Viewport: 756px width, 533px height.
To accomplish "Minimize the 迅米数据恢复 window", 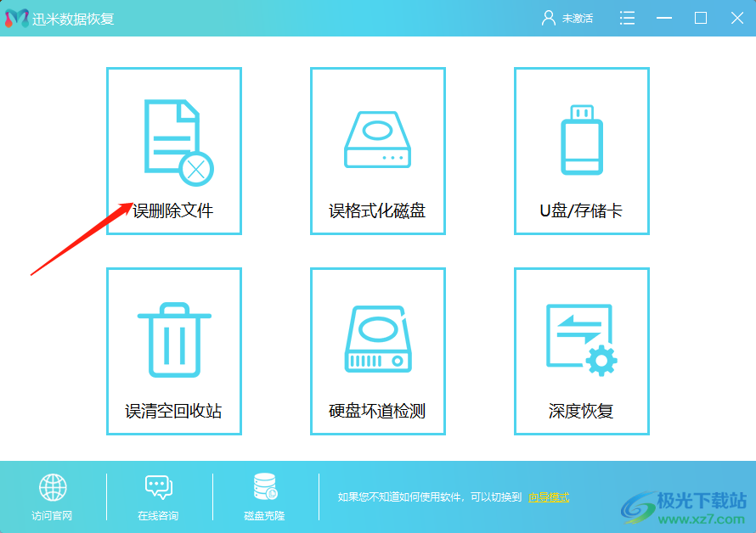I will [x=664, y=19].
